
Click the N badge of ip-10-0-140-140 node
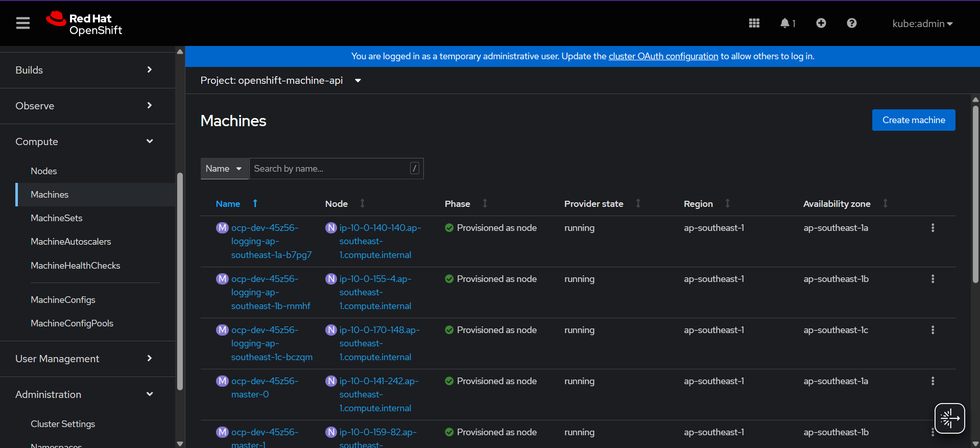pyautogui.click(x=331, y=228)
